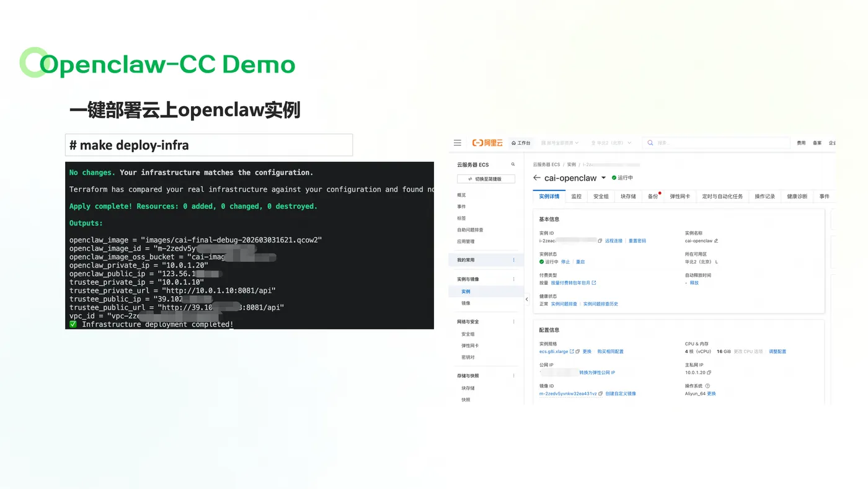Click the top search input field

716,143
